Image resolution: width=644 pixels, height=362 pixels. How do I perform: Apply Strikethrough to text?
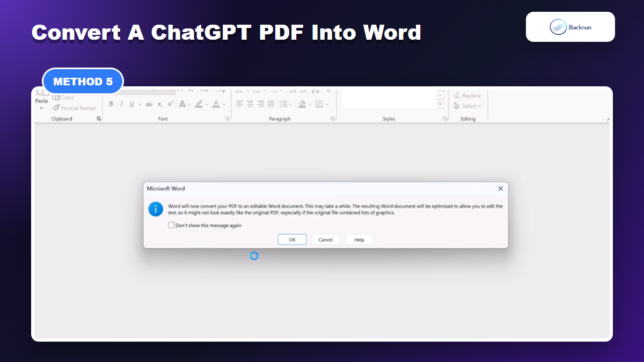pos(149,104)
